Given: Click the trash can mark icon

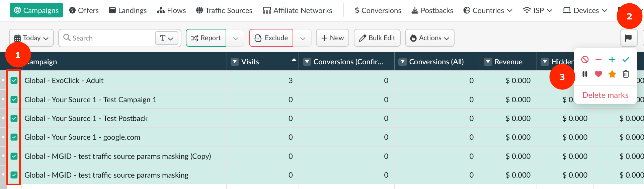Looking at the screenshot, I should coord(626,74).
